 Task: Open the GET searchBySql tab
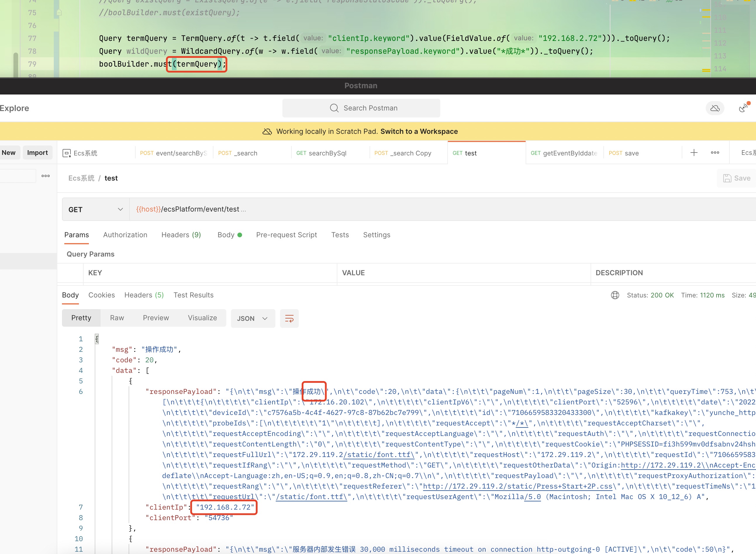tap(330, 153)
